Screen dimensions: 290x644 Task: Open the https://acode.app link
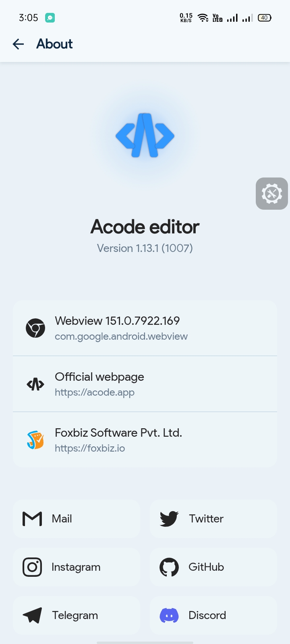(95, 392)
